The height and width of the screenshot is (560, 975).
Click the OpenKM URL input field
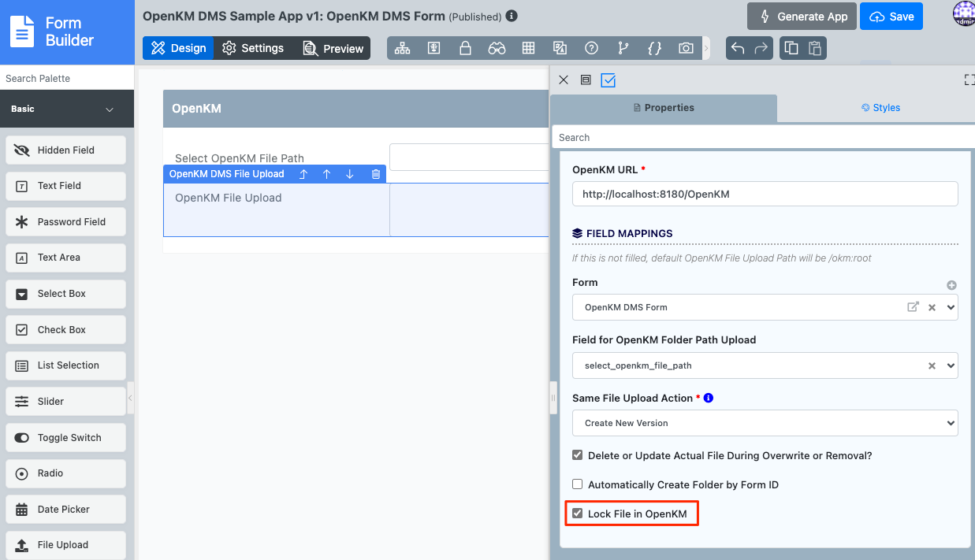[765, 194]
